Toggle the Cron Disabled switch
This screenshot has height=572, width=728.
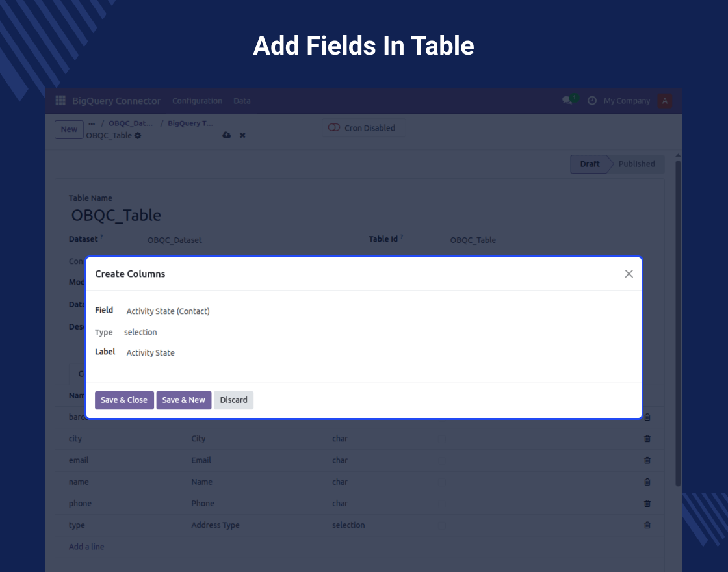334,127
